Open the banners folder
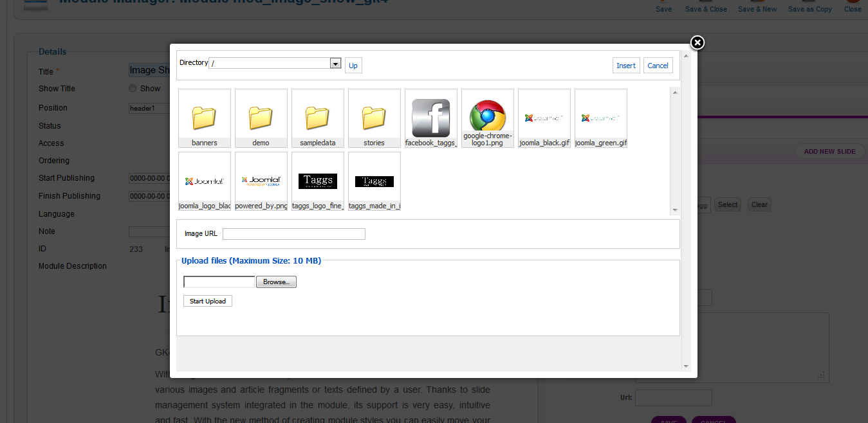This screenshot has height=423, width=868. coord(204,118)
